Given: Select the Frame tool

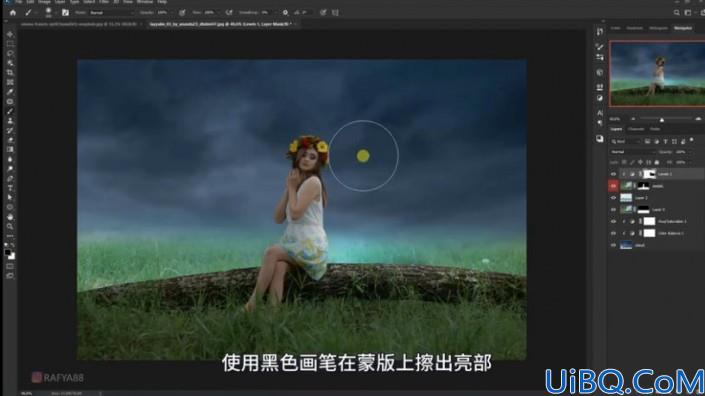Looking at the screenshot, I should click(x=10, y=82).
